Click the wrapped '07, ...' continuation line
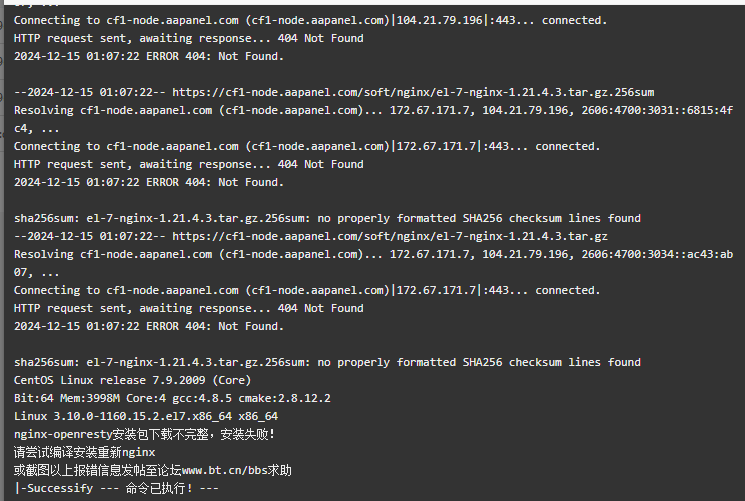Screen dimensions: 745x501 [37, 272]
